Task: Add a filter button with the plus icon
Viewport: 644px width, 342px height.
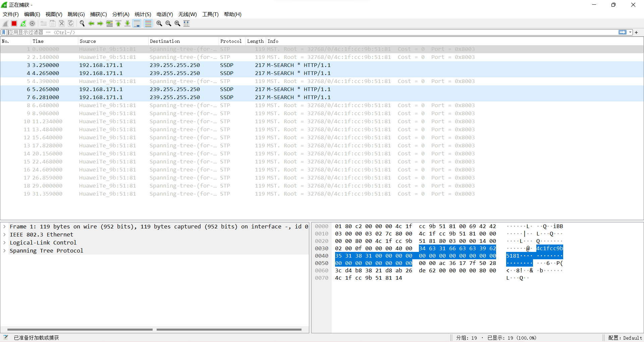Action: click(636, 32)
